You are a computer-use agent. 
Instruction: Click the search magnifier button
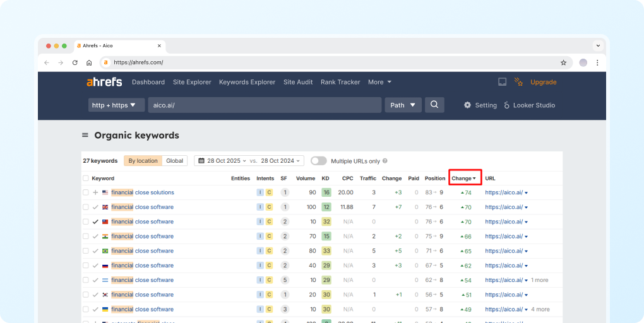coord(434,105)
